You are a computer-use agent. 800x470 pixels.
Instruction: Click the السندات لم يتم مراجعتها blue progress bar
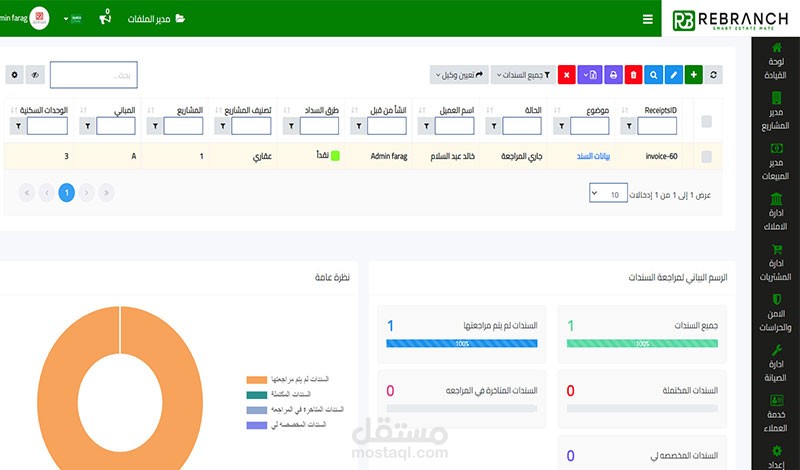click(462, 343)
